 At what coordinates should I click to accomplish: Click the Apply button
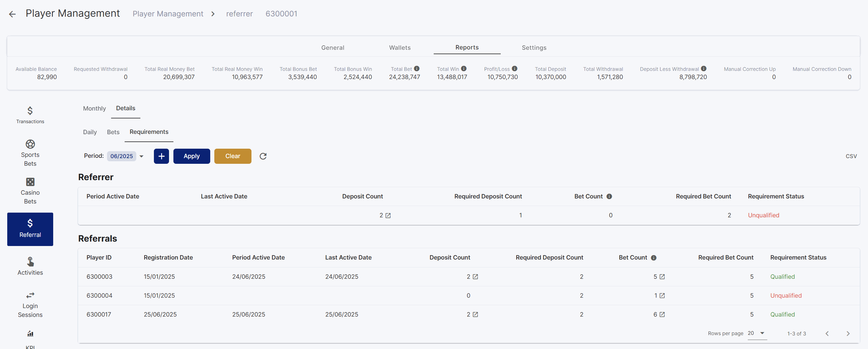point(192,156)
